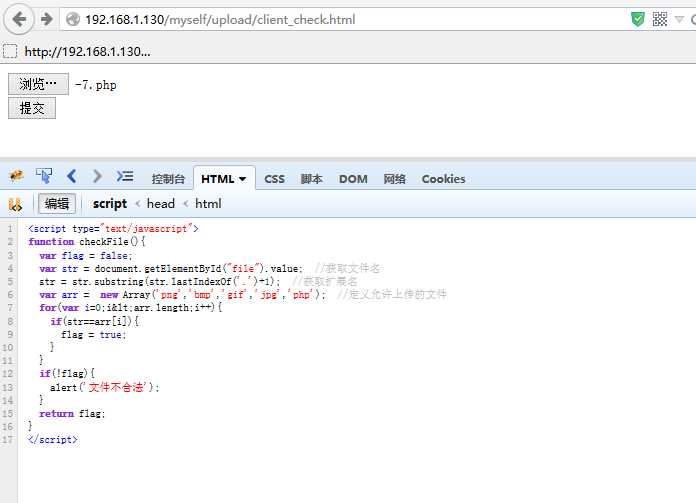Click the browser forward arrow button
This screenshot has height=503, width=696.
(x=46, y=19)
